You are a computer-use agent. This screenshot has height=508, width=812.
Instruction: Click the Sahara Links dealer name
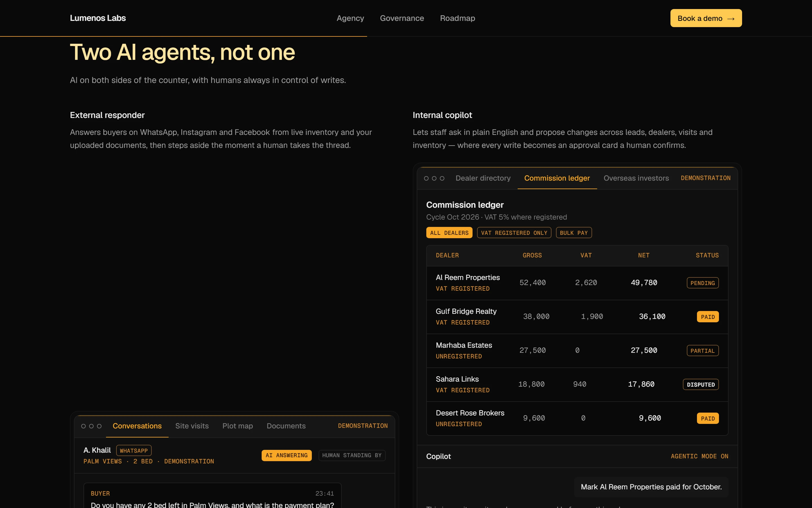pos(457,379)
